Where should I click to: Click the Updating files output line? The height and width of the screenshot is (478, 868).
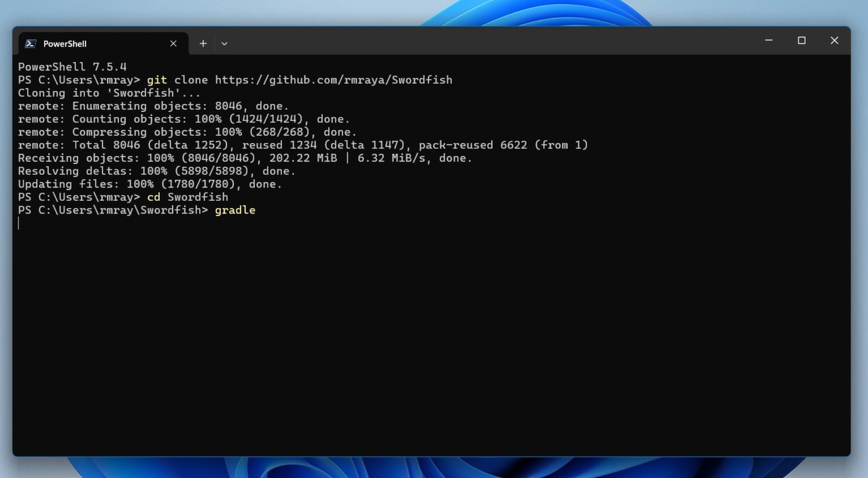point(150,184)
